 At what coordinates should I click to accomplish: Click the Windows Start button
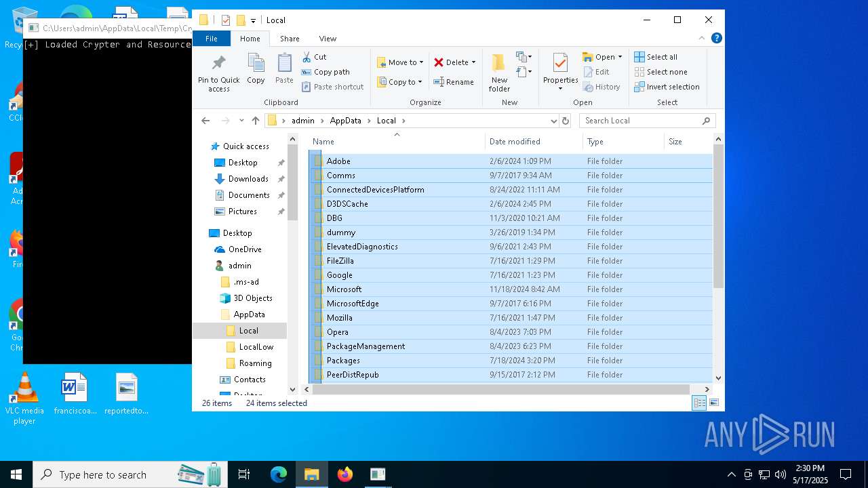[16, 474]
